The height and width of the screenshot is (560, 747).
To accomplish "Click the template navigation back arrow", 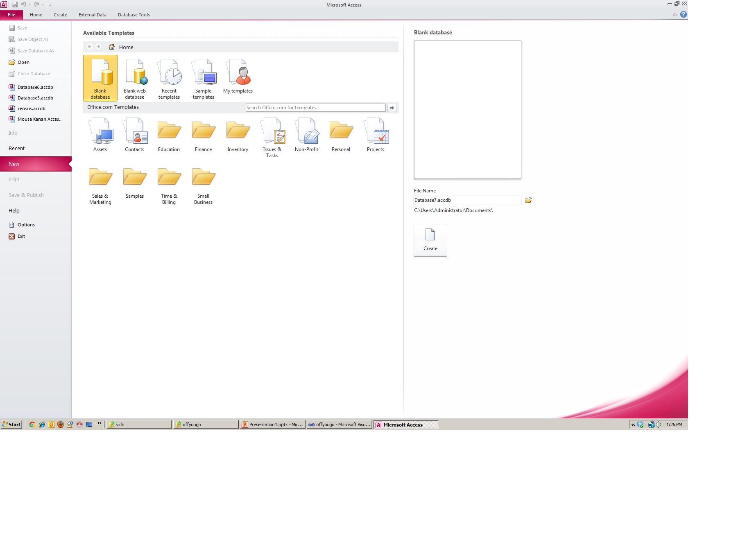I will (x=90, y=47).
